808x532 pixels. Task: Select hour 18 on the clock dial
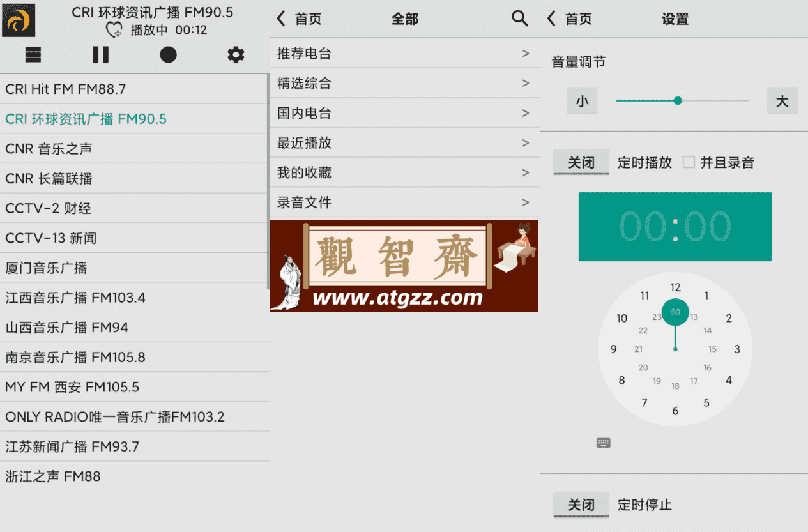[x=675, y=386]
